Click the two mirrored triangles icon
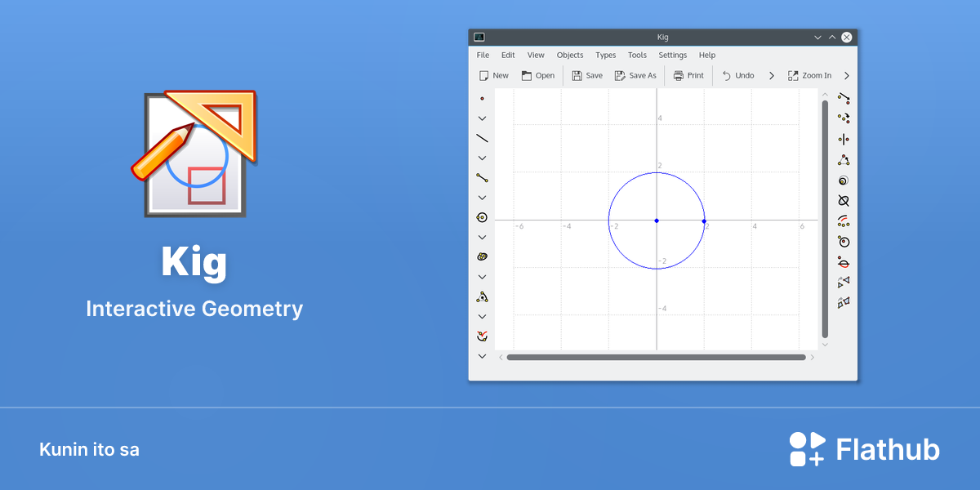 [844, 283]
